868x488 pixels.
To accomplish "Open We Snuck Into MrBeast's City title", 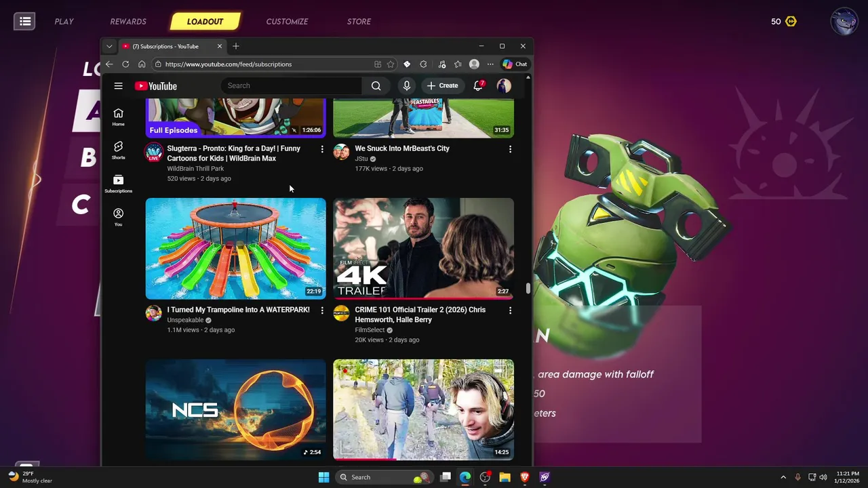I will tap(402, 148).
